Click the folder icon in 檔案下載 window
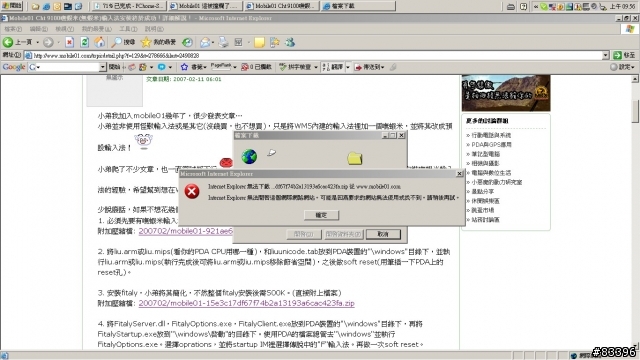The height and width of the screenshot is (360, 640). (x=355, y=158)
